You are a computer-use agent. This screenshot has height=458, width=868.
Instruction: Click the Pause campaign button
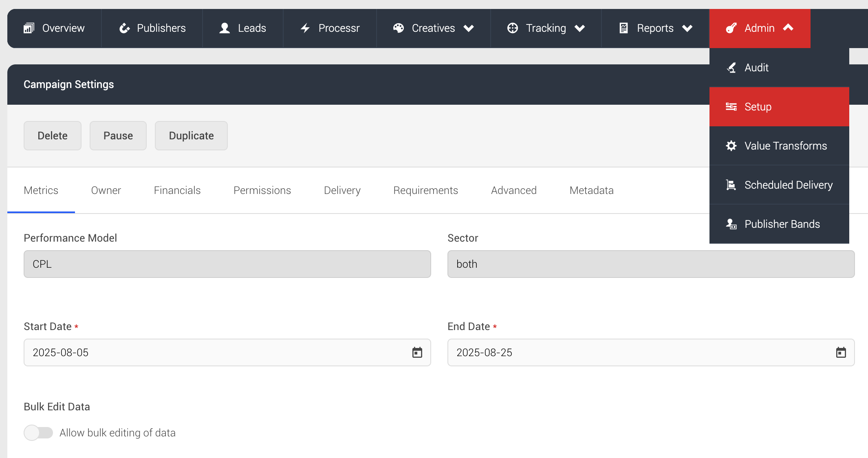click(118, 136)
